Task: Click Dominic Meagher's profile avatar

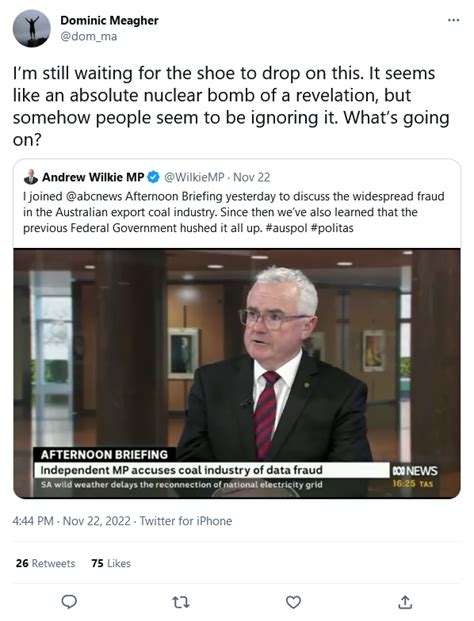Action: pyautogui.click(x=31, y=29)
